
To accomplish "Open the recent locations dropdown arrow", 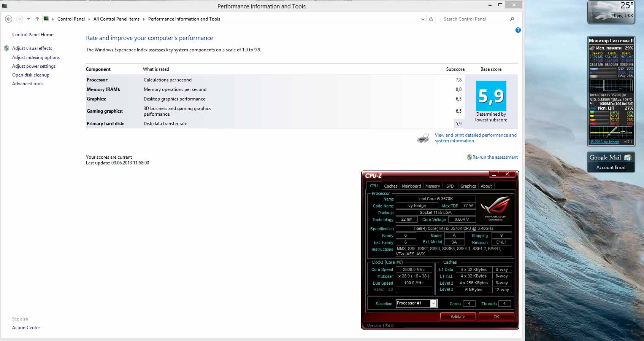I will tap(29, 19).
